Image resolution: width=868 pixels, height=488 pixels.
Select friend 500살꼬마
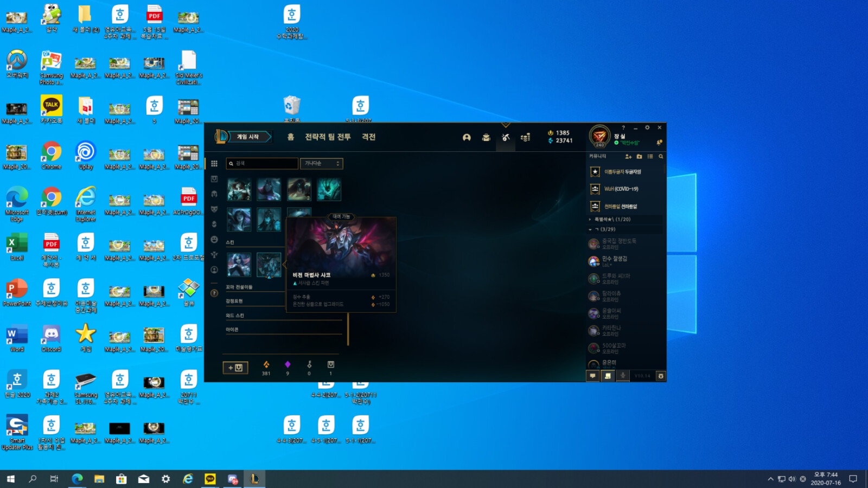point(626,348)
